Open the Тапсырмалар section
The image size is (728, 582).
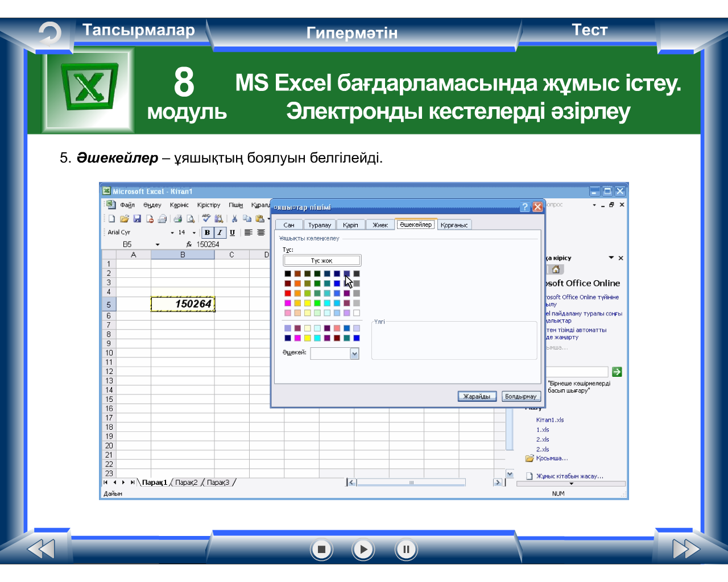[x=139, y=30]
